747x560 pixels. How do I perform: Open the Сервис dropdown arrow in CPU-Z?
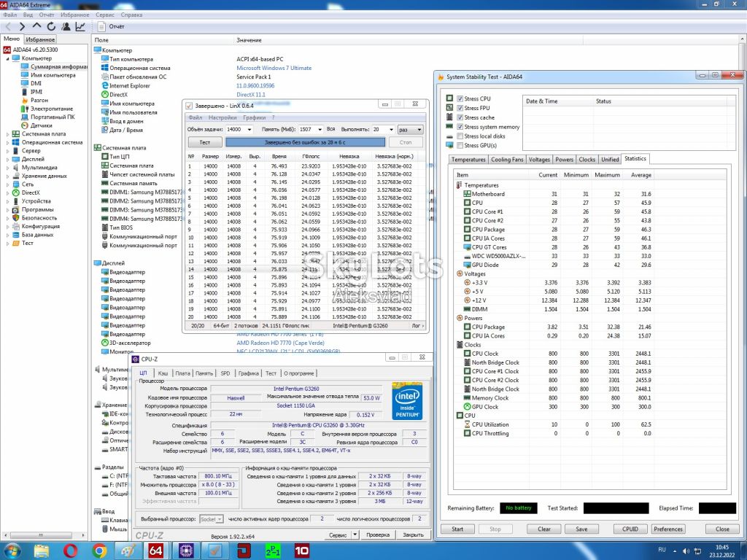[x=355, y=534]
